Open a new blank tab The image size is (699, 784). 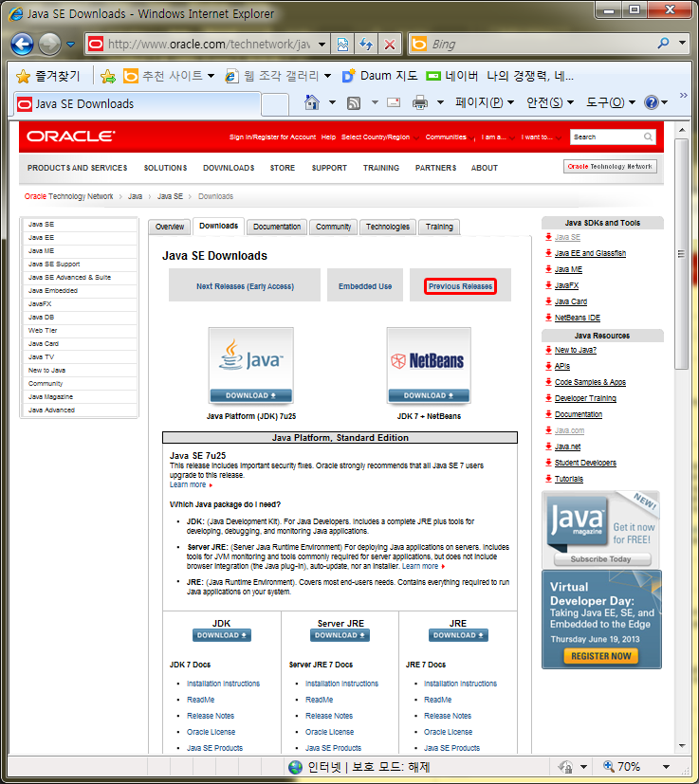pos(275,105)
